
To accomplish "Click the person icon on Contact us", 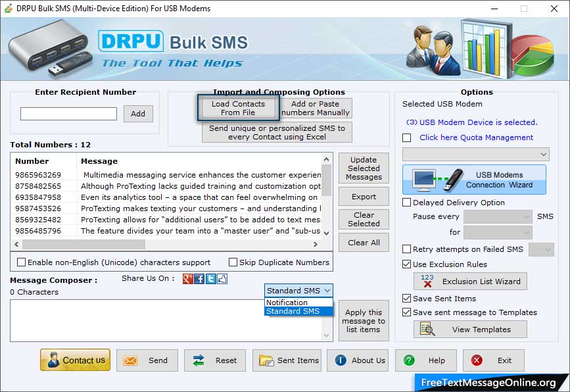I will pos(53,360).
